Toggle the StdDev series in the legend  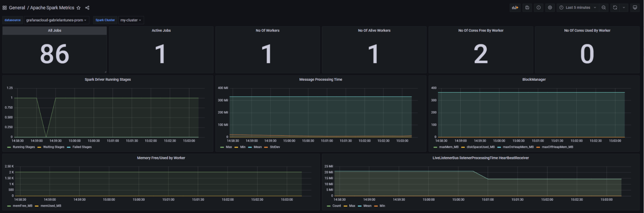click(x=275, y=147)
